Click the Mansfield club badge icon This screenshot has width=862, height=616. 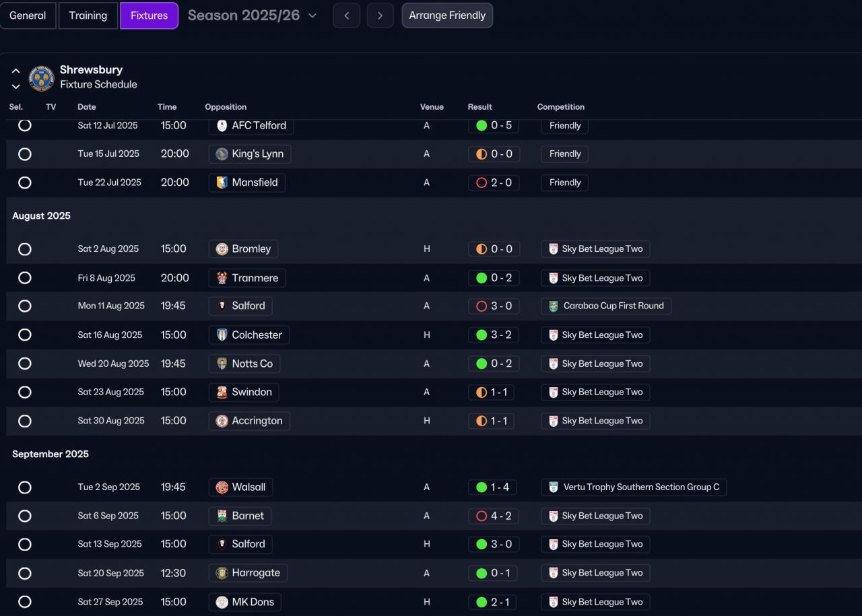tap(222, 182)
